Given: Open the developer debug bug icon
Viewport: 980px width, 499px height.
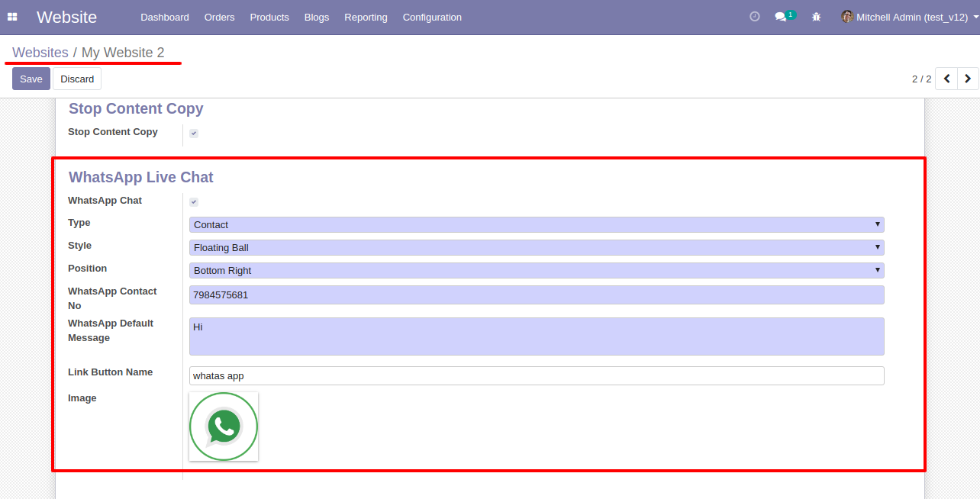Looking at the screenshot, I should (816, 17).
